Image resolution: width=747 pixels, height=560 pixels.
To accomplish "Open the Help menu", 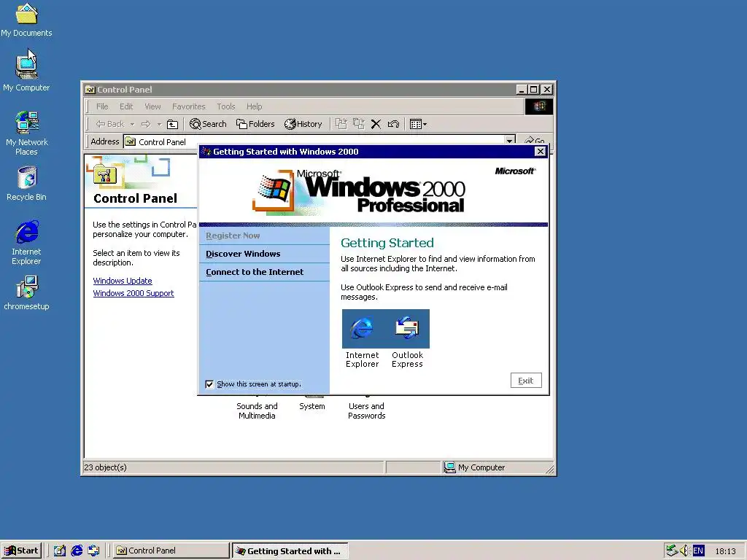I will point(254,106).
